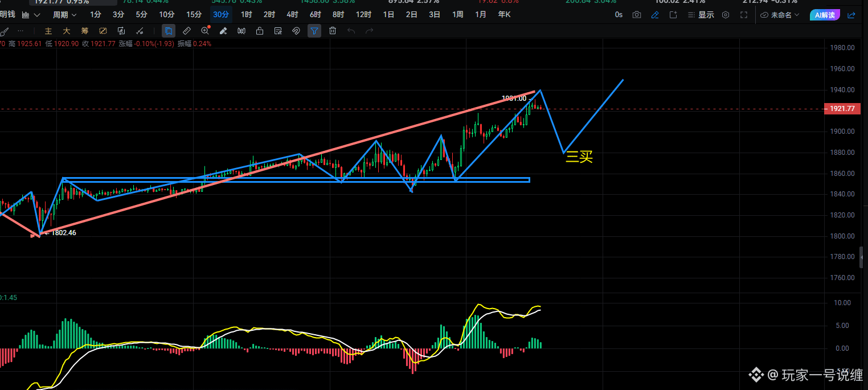Open chart settings hexagon icon
Viewport: 868px width, 390px height.
[726, 15]
